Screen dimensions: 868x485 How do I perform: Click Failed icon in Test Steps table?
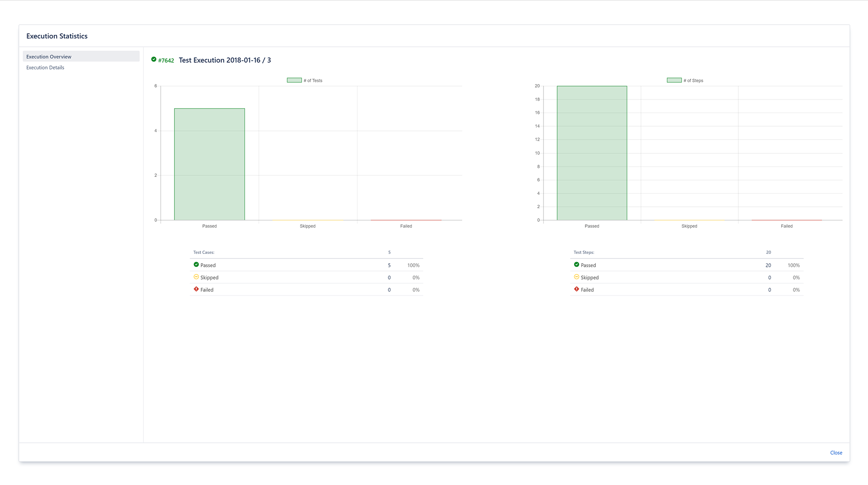coord(576,289)
